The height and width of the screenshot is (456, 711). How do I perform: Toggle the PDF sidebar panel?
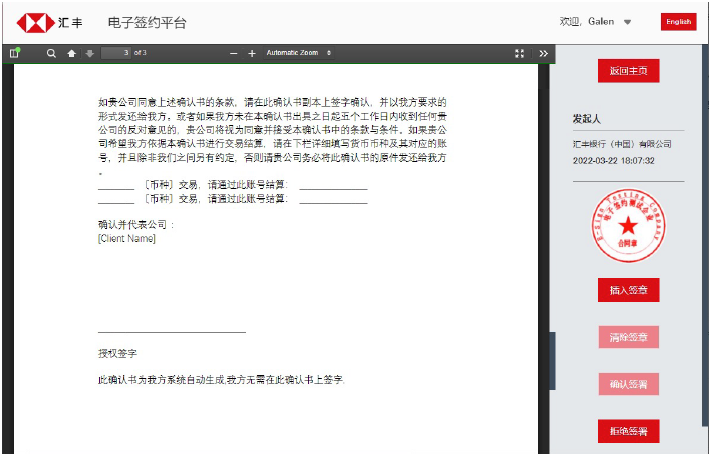coord(14,53)
